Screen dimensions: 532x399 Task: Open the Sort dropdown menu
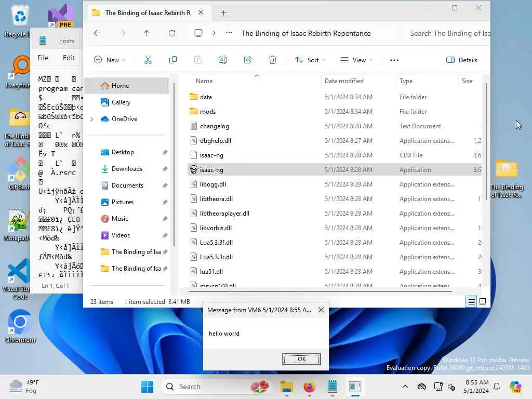[310, 60]
